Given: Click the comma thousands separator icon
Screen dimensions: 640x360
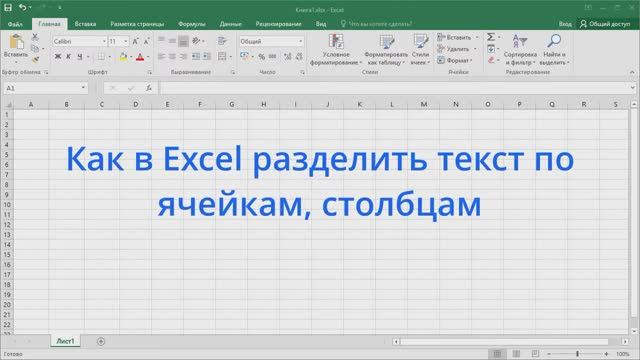Looking at the screenshot, I should tap(273, 56).
